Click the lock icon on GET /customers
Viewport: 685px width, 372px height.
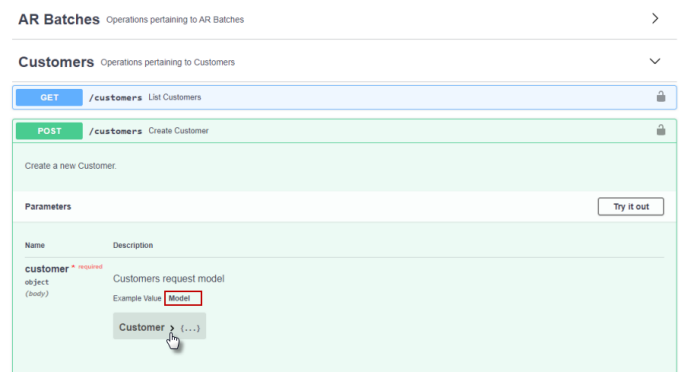coord(661,96)
